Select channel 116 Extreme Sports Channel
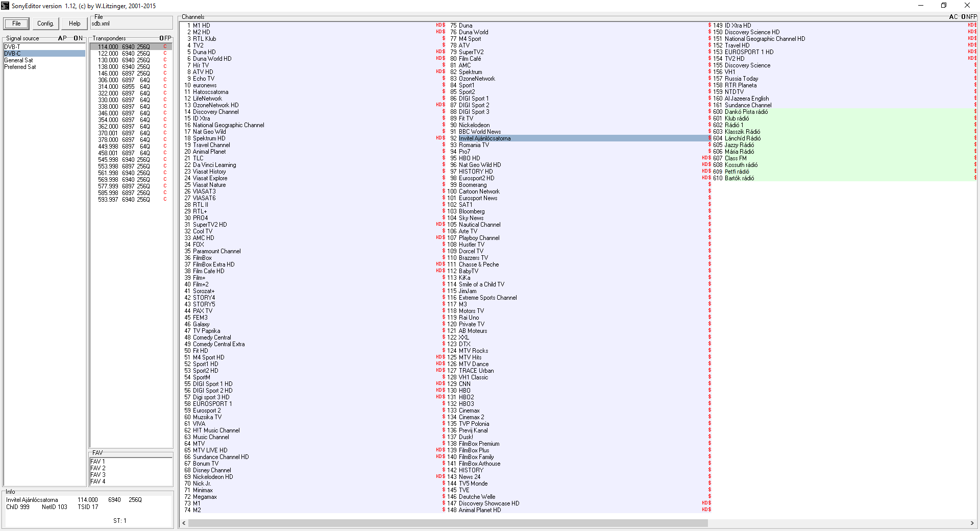Viewport: 980px width, 531px height. point(579,298)
